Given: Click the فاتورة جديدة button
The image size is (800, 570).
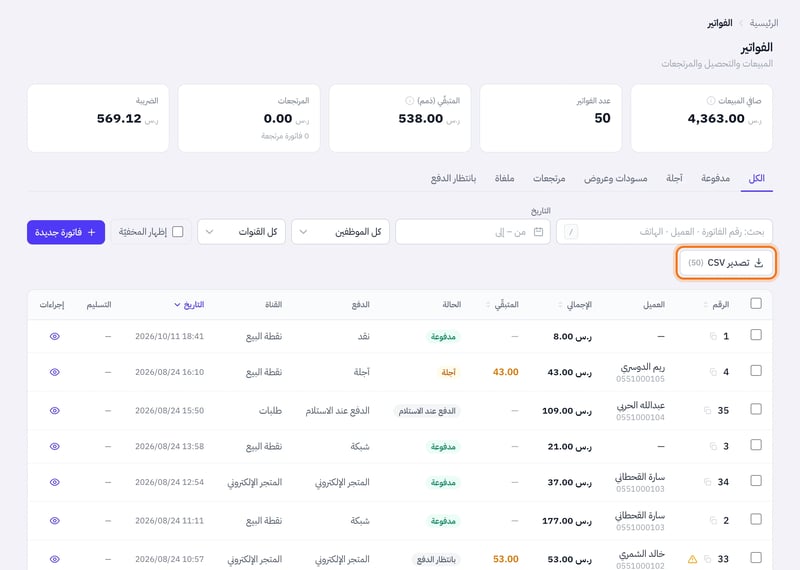Looking at the screenshot, I should pos(66,232).
